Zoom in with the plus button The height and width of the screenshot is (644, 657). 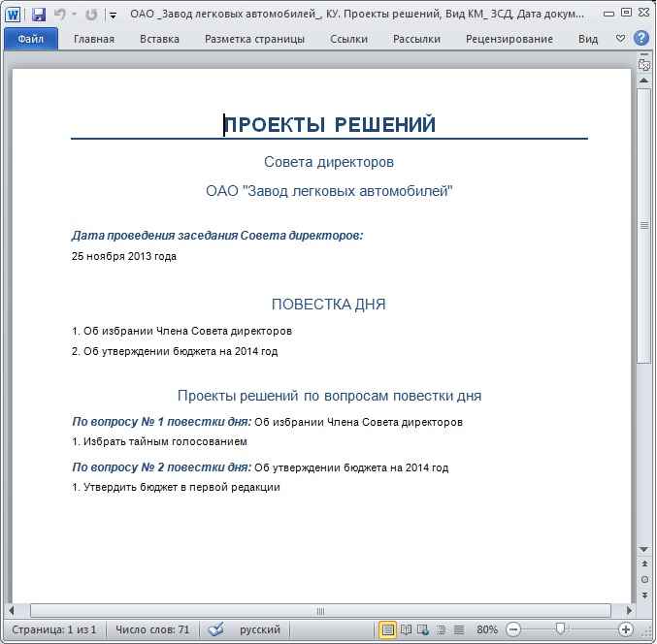point(626,629)
